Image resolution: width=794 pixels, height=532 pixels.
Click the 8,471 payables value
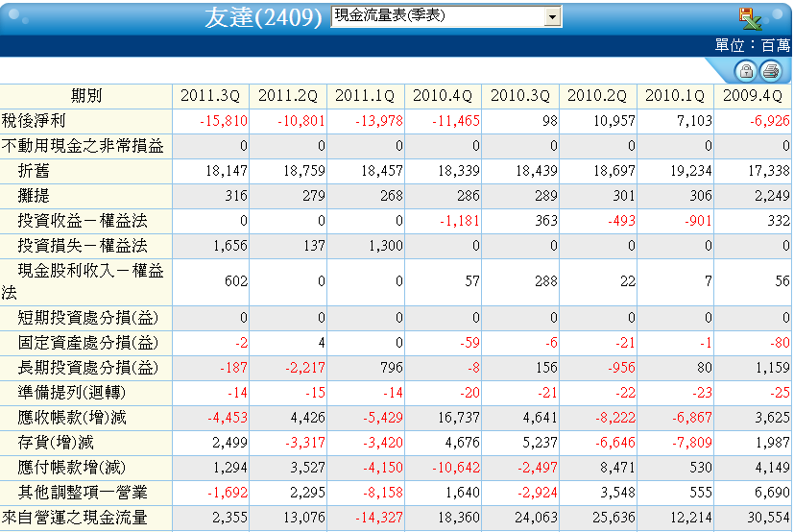click(x=617, y=467)
